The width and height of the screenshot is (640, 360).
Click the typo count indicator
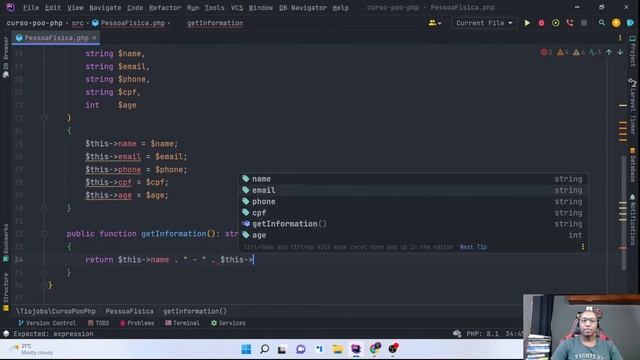pyautogui.click(x=595, y=52)
